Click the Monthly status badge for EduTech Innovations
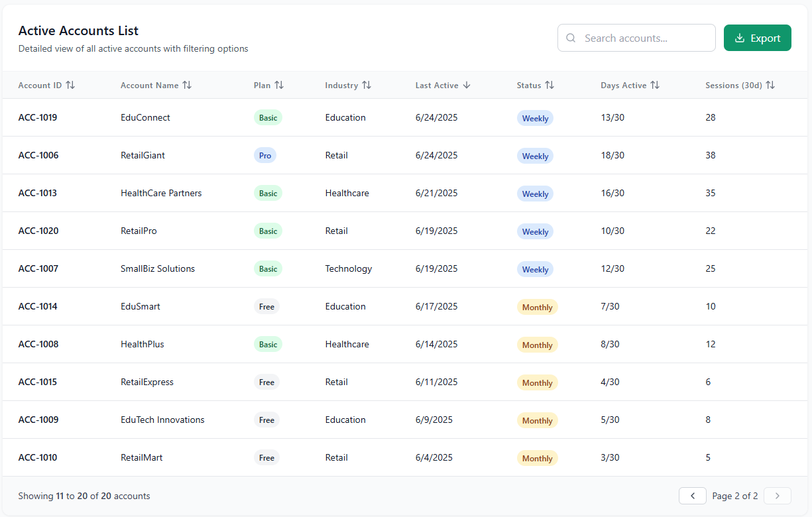The height and width of the screenshot is (517, 812). point(537,420)
